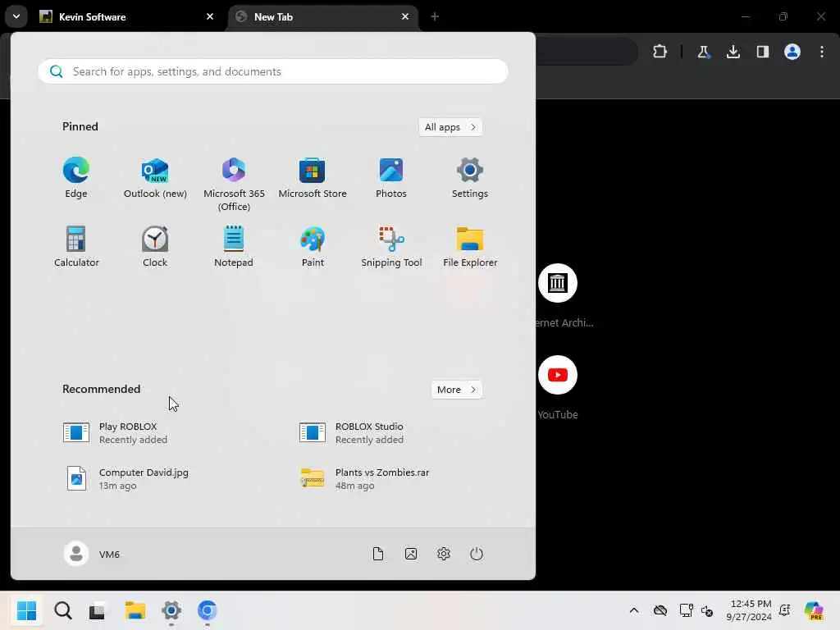The height and width of the screenshot is (630, 840).
Task: Close the Kevin Software tab
Action: click(x=210, y=16)
